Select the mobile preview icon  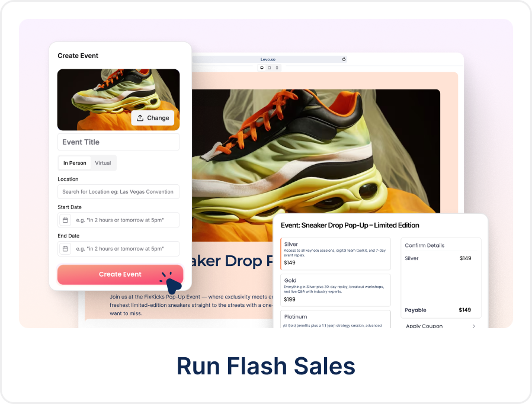(x=276, y=68)
